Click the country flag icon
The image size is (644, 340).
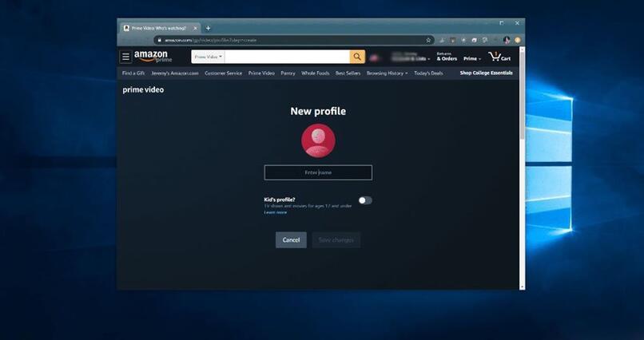point(374,57)
